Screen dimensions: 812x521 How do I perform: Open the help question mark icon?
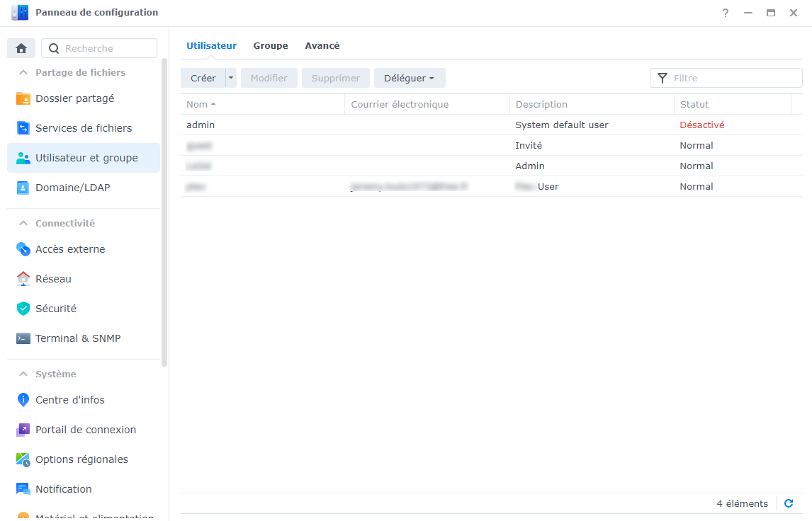click(726, 13)
